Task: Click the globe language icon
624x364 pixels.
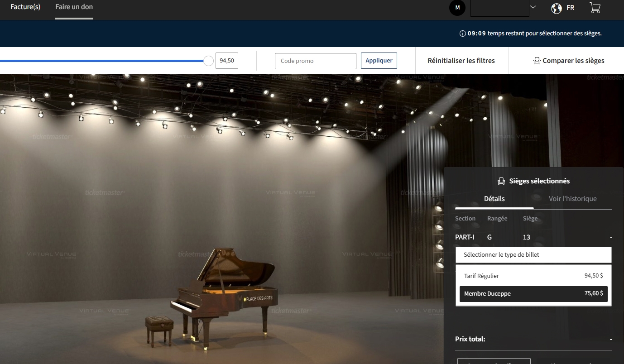Action: [x=557, y=8]
